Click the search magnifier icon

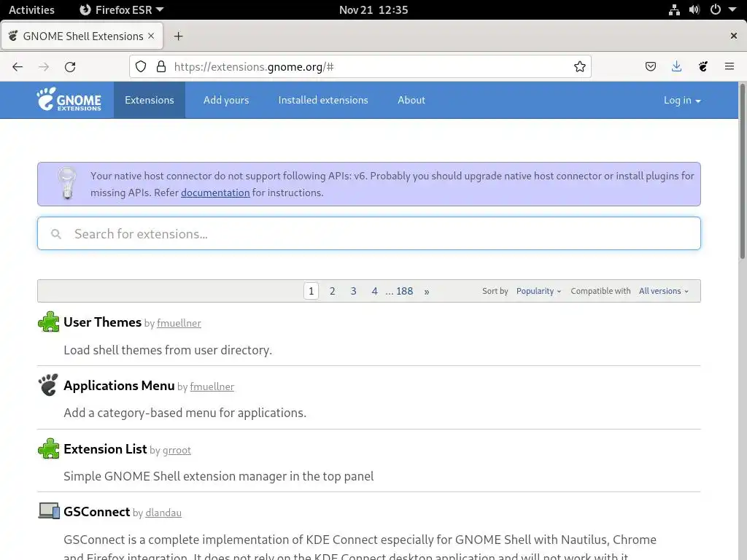tap(56, 234)
